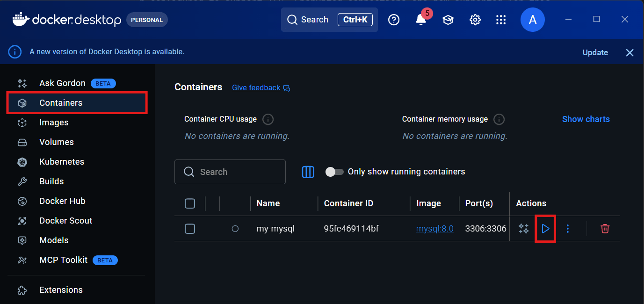Sort by Name column header
This screenshot has width=644, height=304.
(268, 203)
